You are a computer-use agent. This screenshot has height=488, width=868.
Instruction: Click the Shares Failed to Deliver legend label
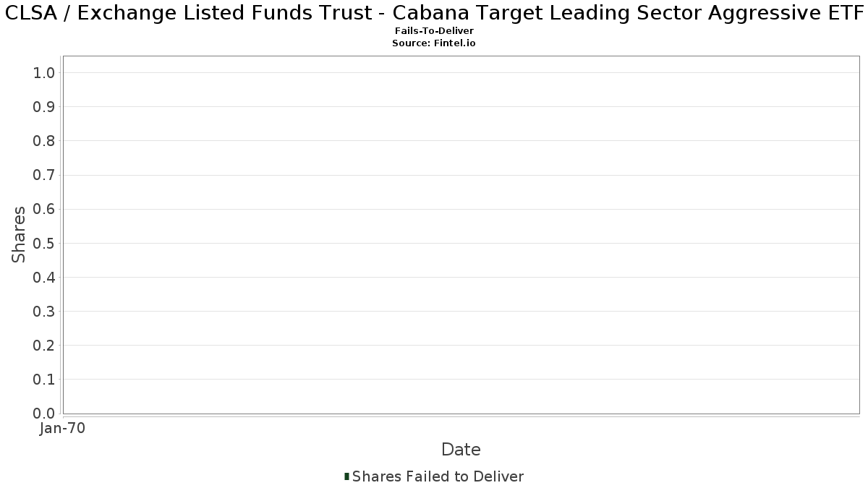438,476
